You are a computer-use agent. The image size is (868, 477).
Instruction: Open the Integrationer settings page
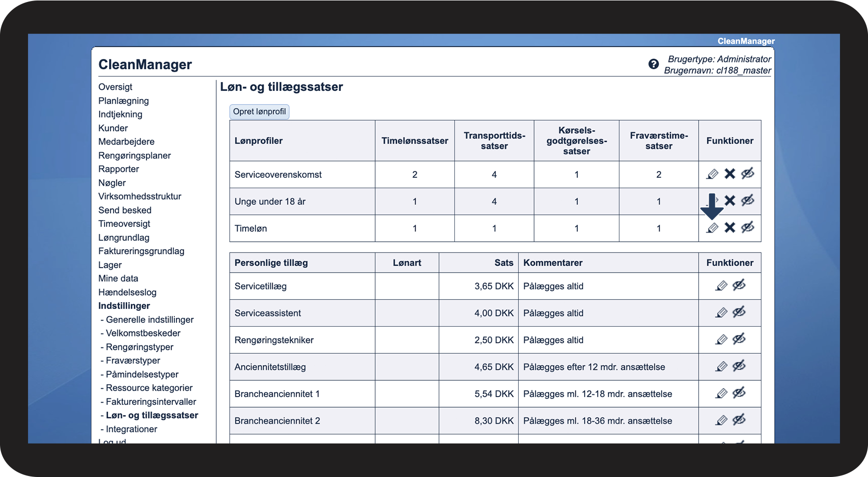tap(132, 429)
